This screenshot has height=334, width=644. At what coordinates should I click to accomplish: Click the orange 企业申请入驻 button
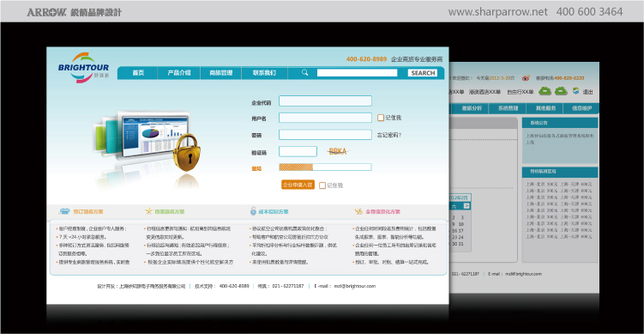pyautogui.click(x=298, y=185)
